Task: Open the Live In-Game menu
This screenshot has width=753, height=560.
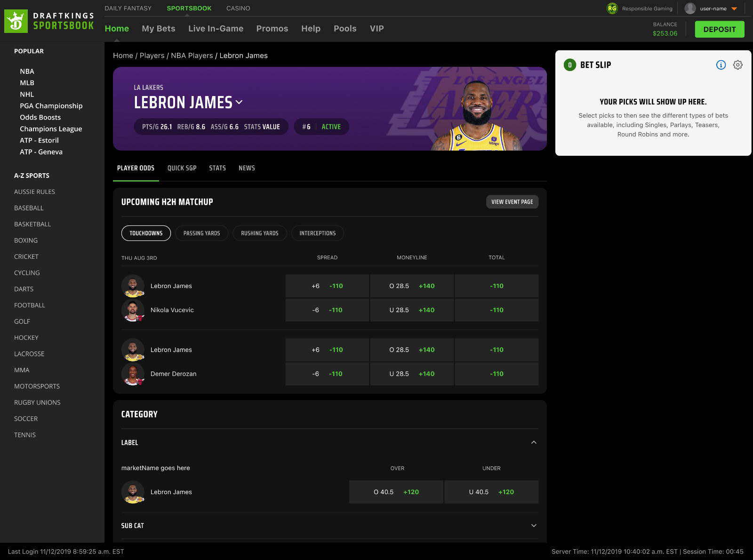Action: (x=216, y=29)
